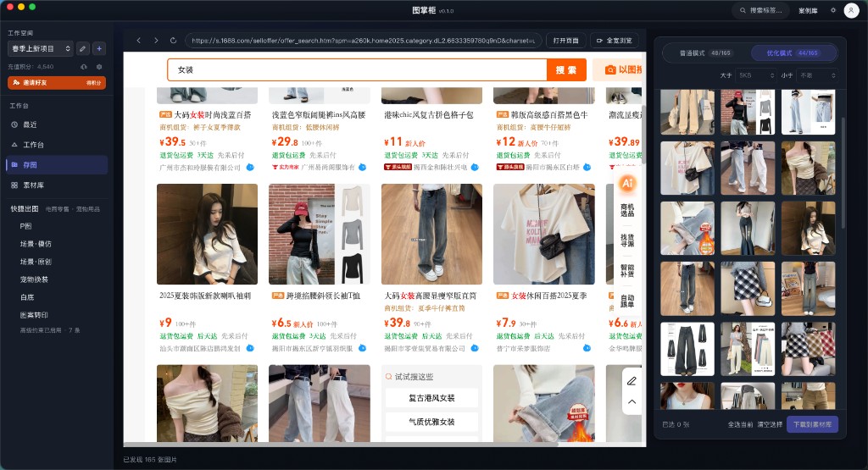This screenshot has width=868, height=470.
Task: Add a new workspace with the plus icon
Action: (x=99, y=48)
